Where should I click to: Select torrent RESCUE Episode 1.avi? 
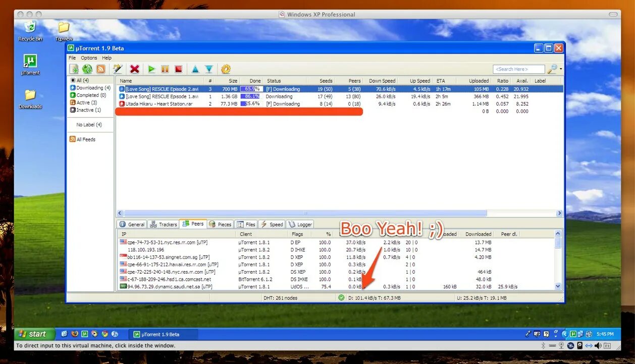pos(340,96)
